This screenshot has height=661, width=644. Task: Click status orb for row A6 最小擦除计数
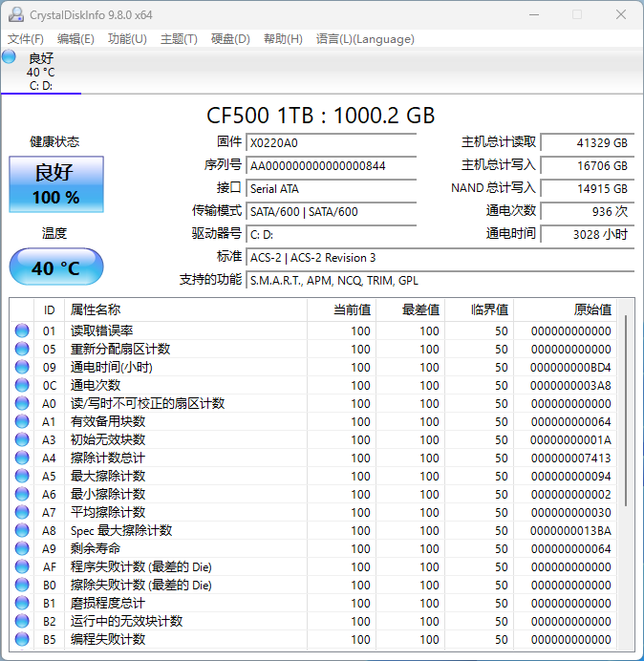coord(22,494)
